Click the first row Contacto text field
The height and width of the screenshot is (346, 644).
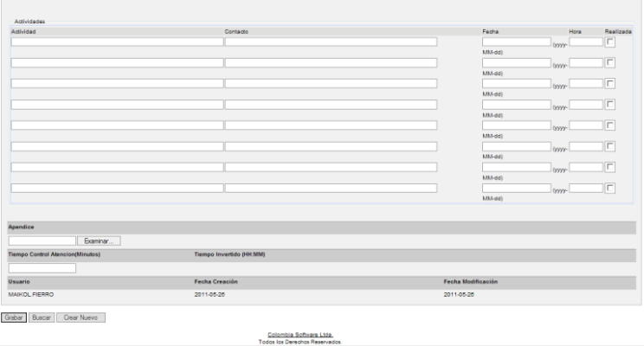click(331, 42)
